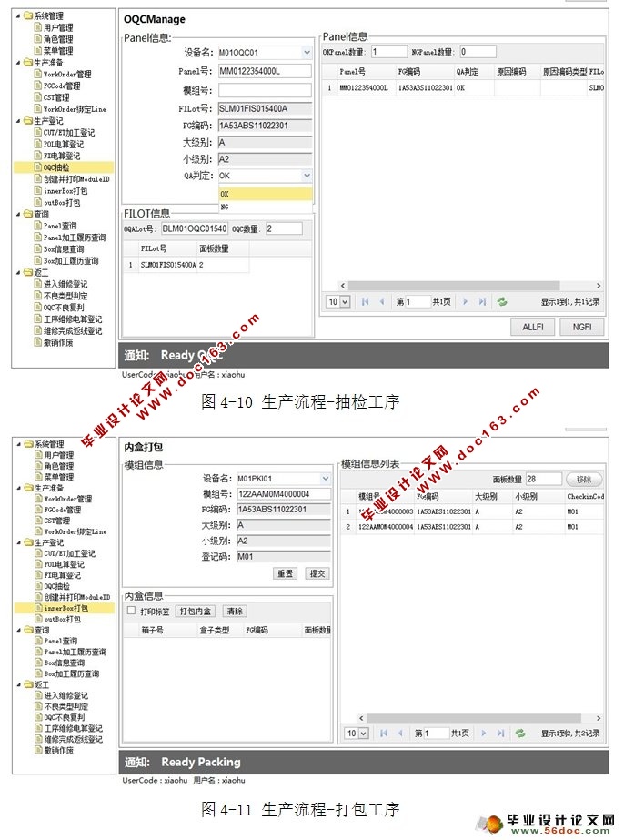Click the 返工 folder icon in lower tree
624x840 pixels.
[x=28, y=684]
